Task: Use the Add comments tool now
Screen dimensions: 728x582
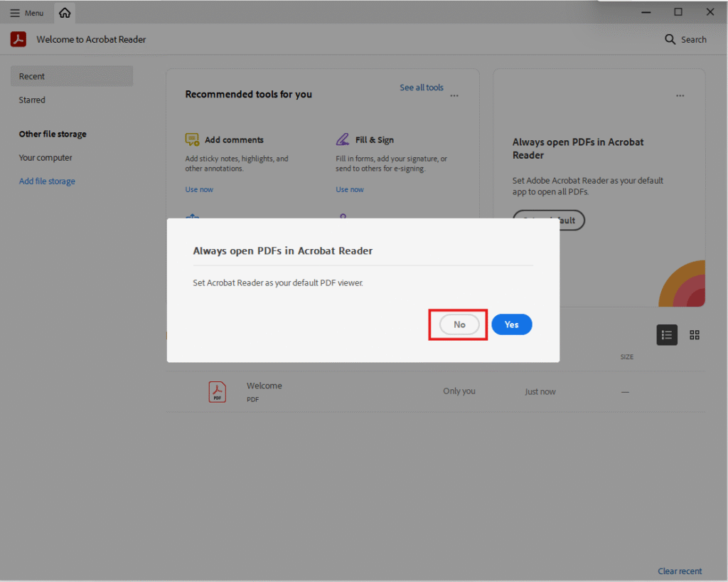Action: pos(199,189)
